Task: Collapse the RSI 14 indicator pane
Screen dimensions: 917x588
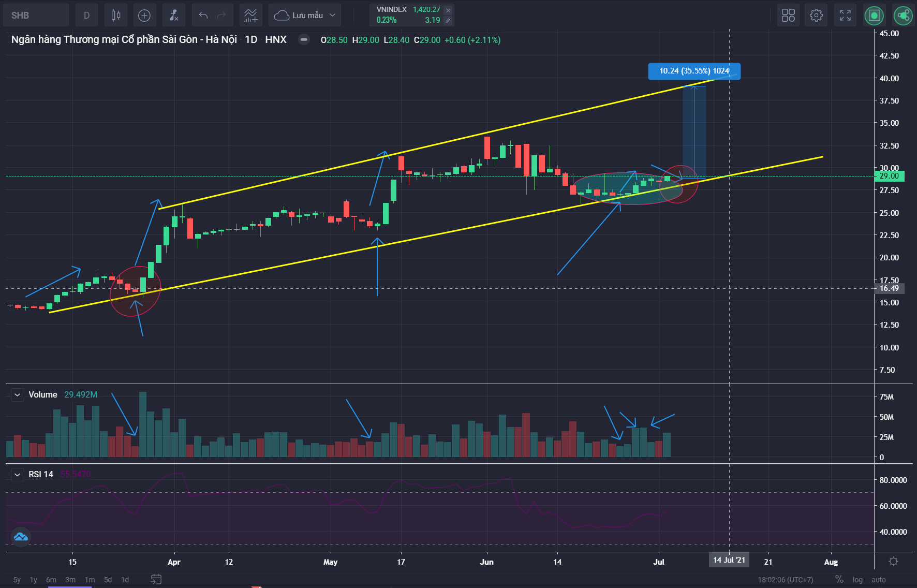Action: click(18, 475)
